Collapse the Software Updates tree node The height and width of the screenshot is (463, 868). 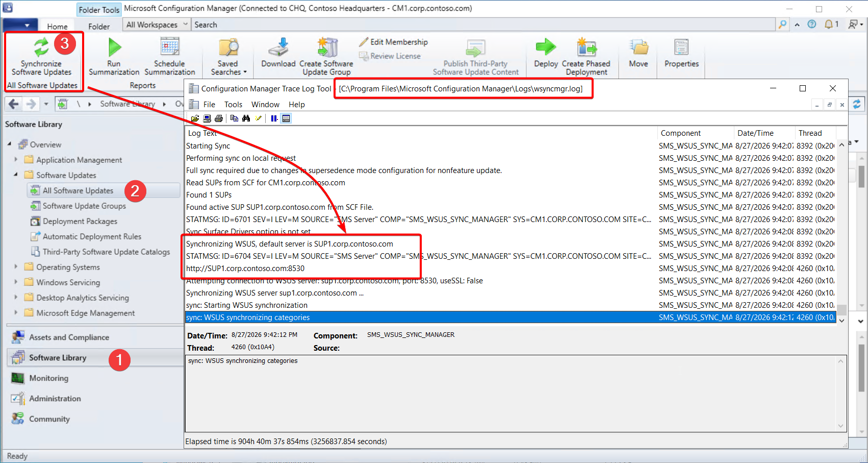tap(16, 175)
